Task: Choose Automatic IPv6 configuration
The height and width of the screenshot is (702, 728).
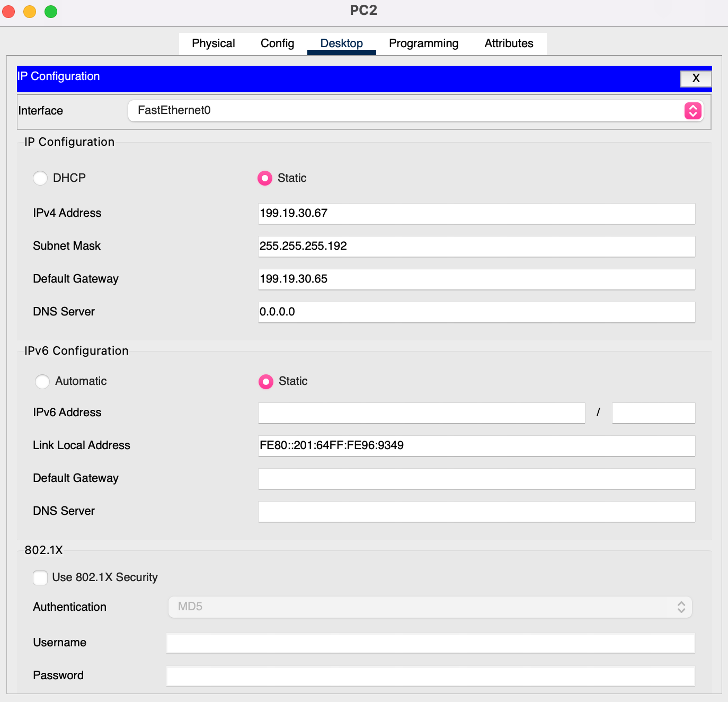Action: (x=42, y=381)
